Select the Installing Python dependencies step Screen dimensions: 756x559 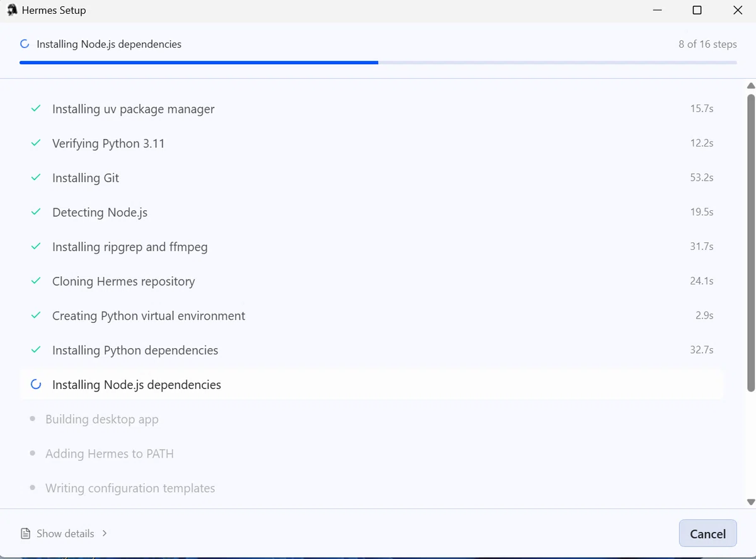tap(372, 350)
